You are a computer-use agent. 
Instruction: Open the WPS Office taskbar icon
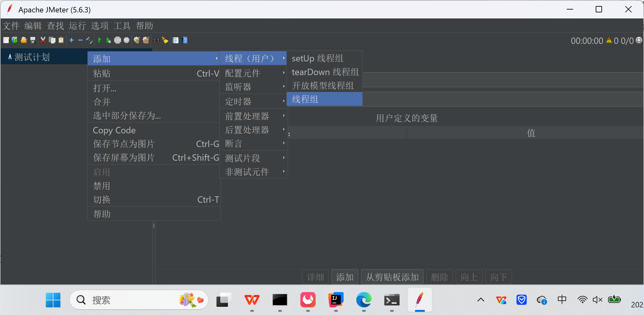click(252, 300)
